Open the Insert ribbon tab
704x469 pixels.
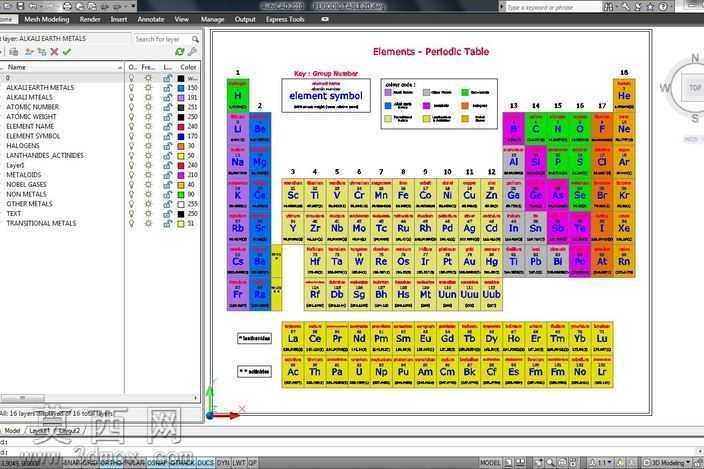point(119,19)
